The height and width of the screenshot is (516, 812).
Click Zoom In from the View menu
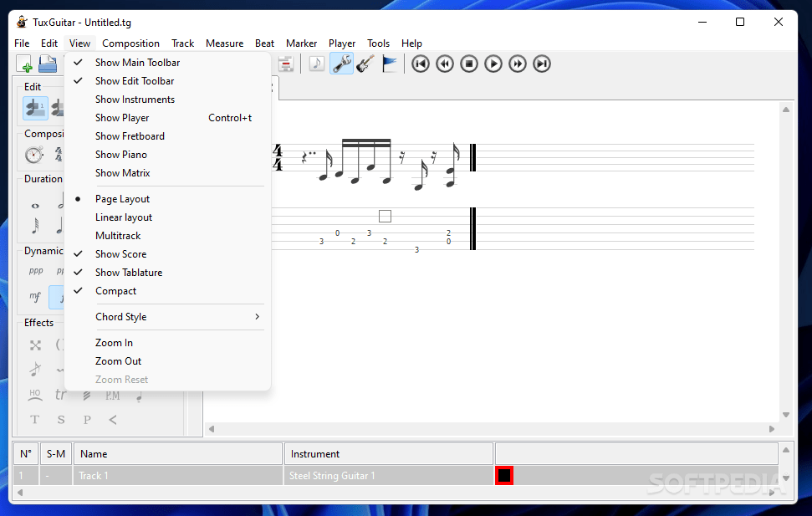point(114,342)
